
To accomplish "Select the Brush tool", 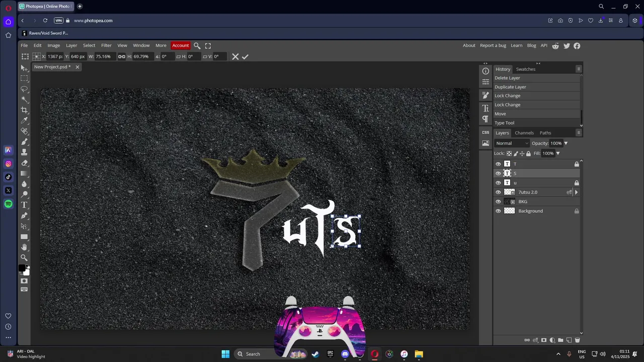I will 24,142.
